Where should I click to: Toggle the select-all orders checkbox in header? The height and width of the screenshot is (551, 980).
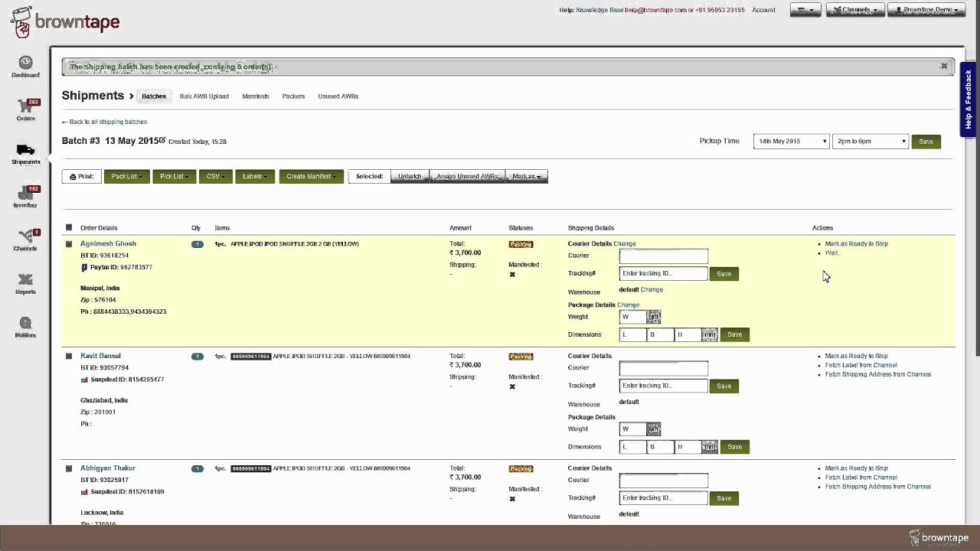69,228
